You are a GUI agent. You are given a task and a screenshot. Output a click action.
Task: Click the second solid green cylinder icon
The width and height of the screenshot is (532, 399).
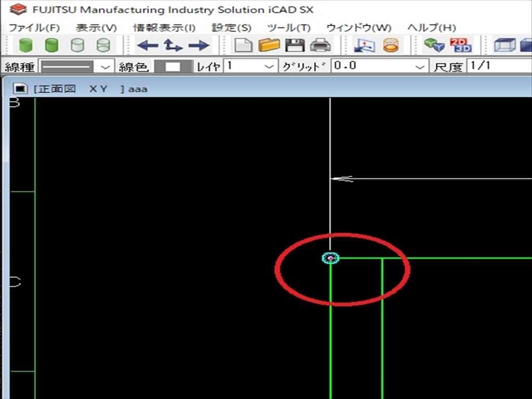tap(52, 45)
